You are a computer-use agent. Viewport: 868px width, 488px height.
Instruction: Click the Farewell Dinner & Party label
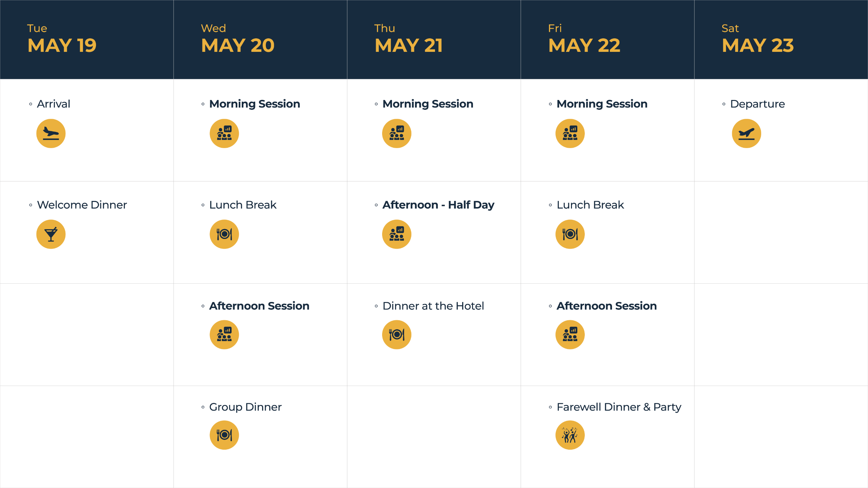(x=619, y=407)
